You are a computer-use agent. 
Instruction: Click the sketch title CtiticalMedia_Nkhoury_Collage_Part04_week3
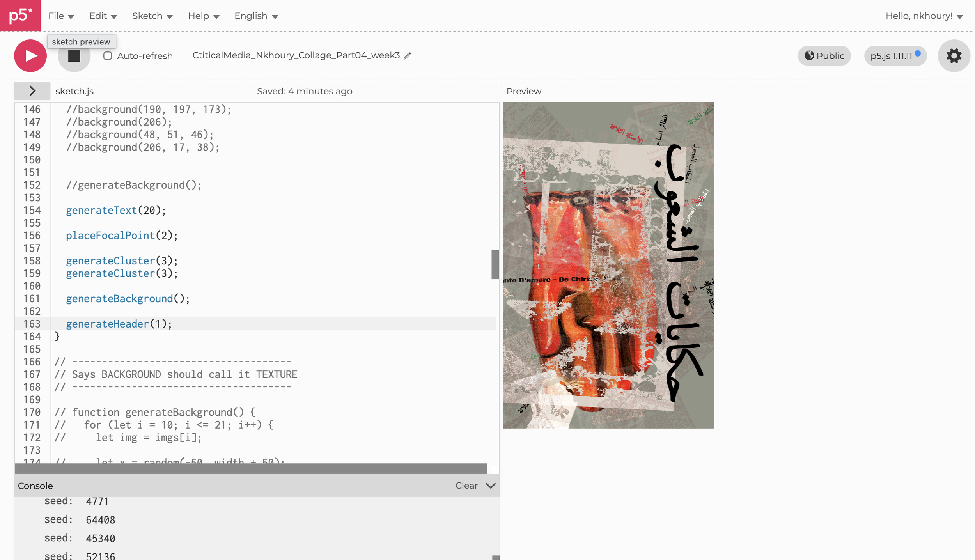point(296,55)
